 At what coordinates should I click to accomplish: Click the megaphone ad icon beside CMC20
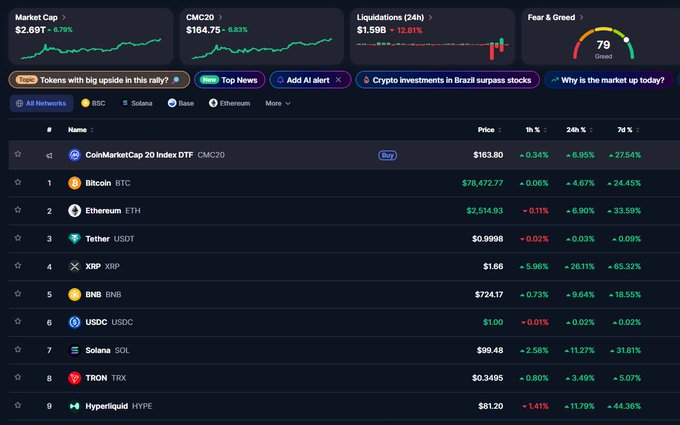[49, 155]
